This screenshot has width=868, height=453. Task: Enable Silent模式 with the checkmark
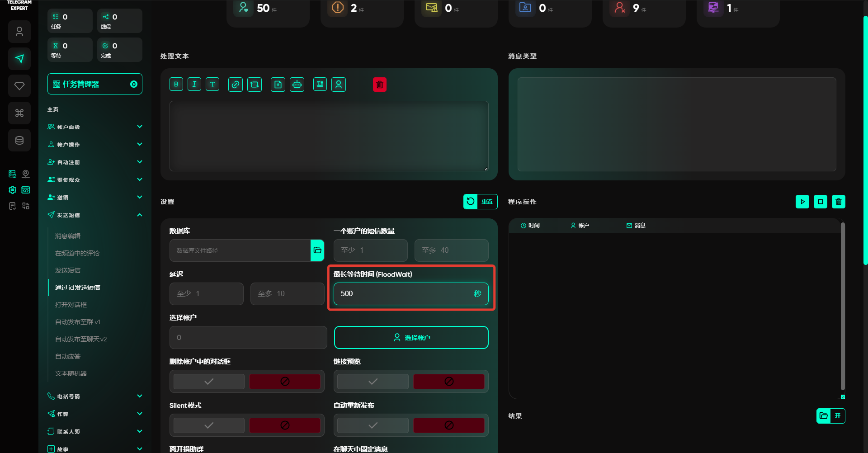209,425
